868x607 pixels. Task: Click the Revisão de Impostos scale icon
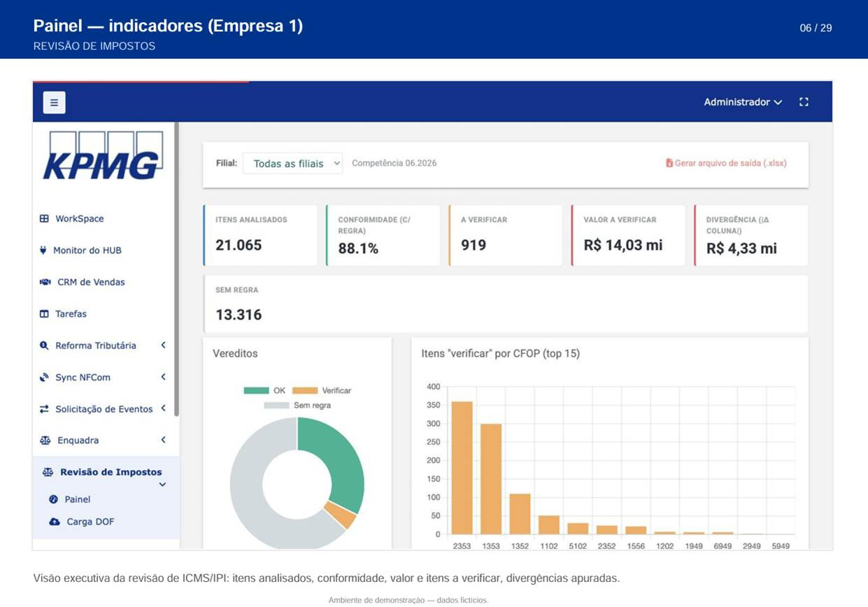coord(48,472)
